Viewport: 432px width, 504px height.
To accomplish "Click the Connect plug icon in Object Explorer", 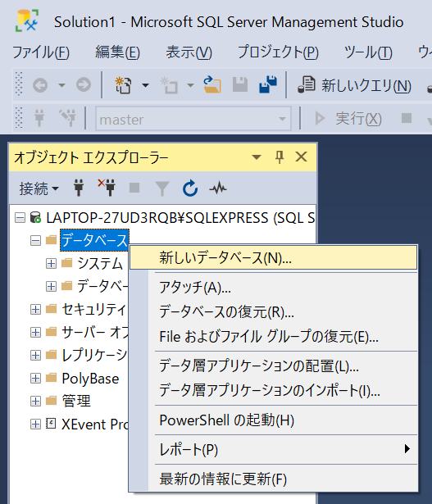I will click(x=79, y=188).
